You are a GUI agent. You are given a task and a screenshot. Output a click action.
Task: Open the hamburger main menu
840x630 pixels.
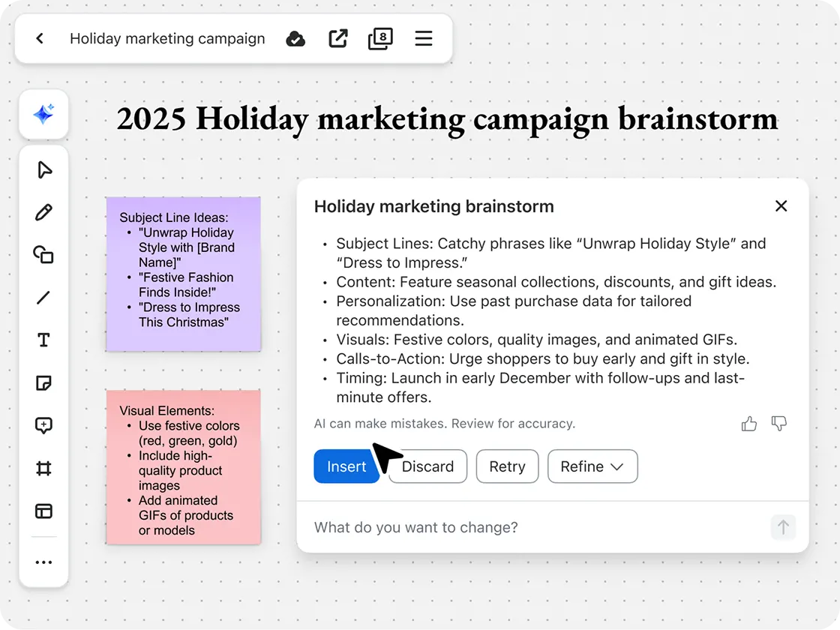[x=424, y=38]
